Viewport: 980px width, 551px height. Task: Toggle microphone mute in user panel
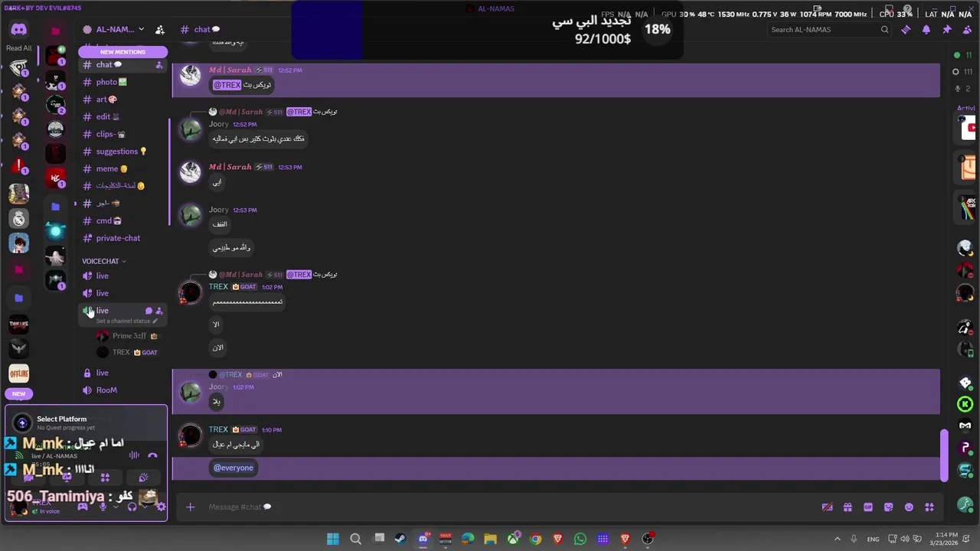(x=103, y=507)
